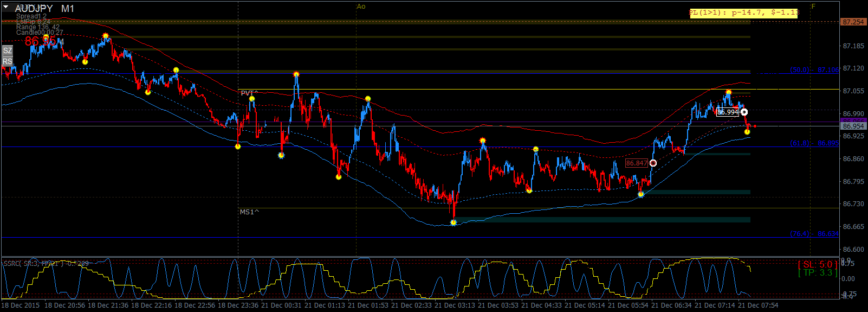Click the 21 Dec 07:54 time label

tap(758, 305)
